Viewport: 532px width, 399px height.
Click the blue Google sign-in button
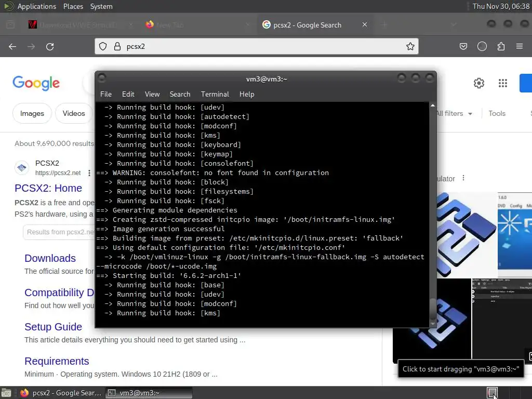click(526, 83)
